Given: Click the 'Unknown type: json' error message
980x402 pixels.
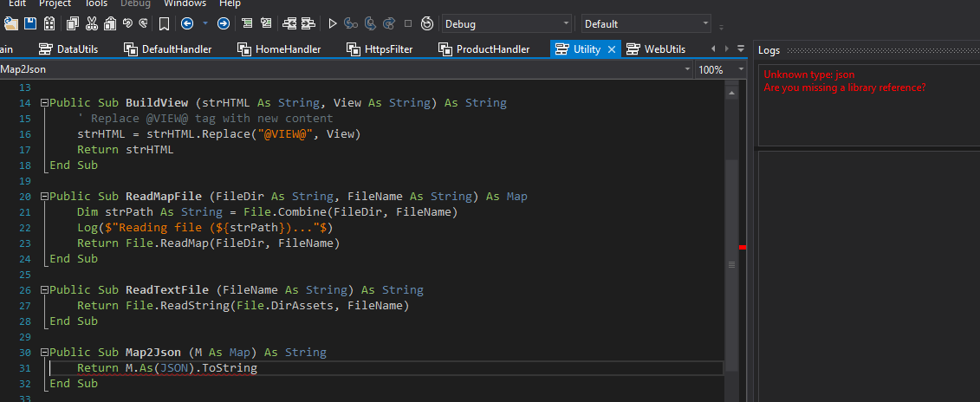Looking at the screenshot, I should (808, 75).
